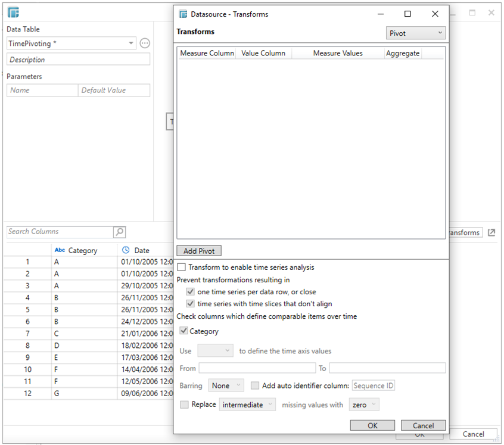Viewport: 504px width, 445px height.
Task: Click the From date input field
Action: 257,368
